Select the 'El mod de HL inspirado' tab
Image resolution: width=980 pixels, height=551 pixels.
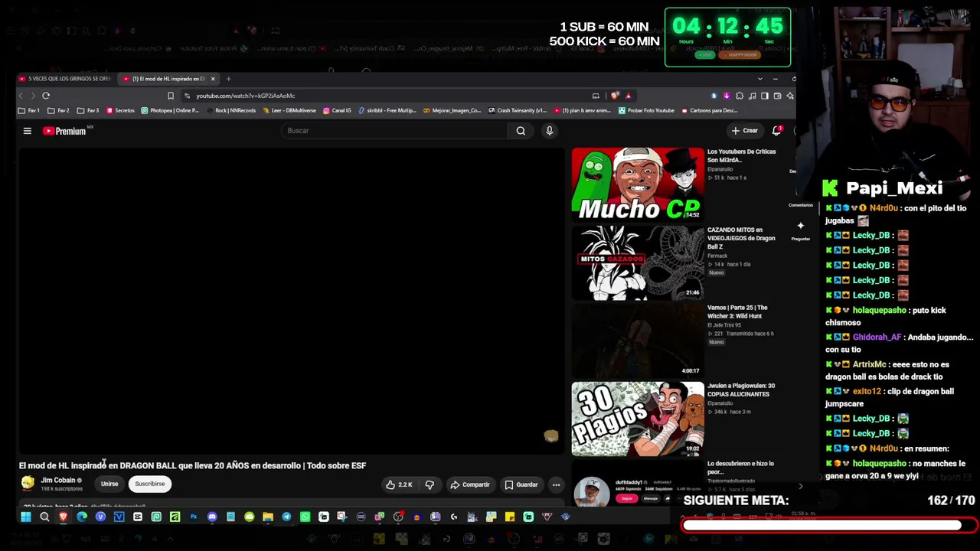(168, 79)
